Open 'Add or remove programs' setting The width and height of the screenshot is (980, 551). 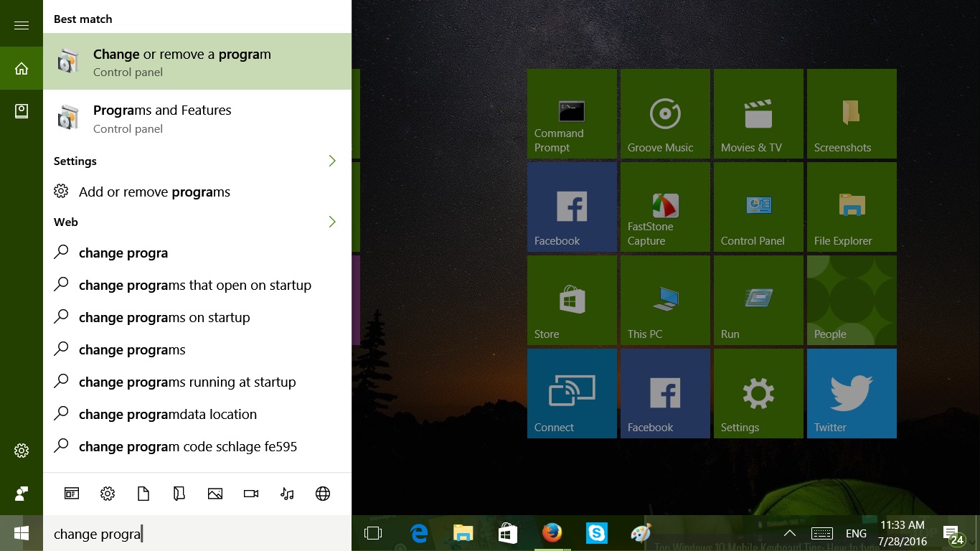click(x=197, y=192)
